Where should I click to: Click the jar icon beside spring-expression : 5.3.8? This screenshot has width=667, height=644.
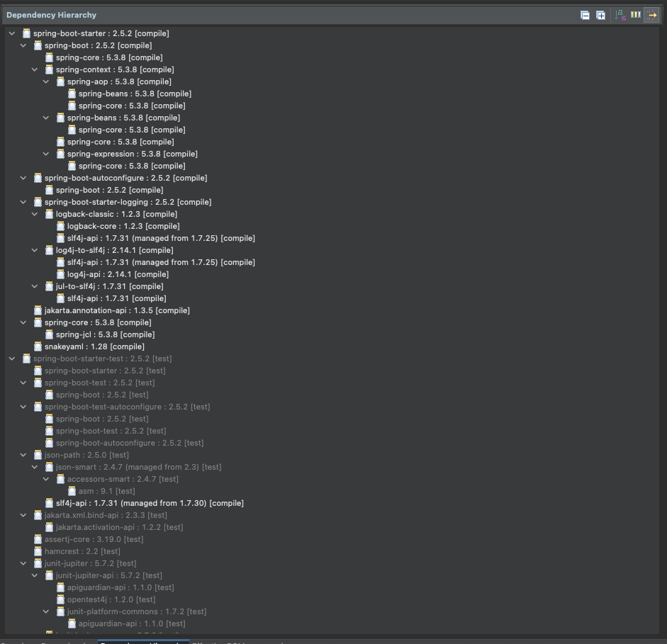(x=61, y=154)
